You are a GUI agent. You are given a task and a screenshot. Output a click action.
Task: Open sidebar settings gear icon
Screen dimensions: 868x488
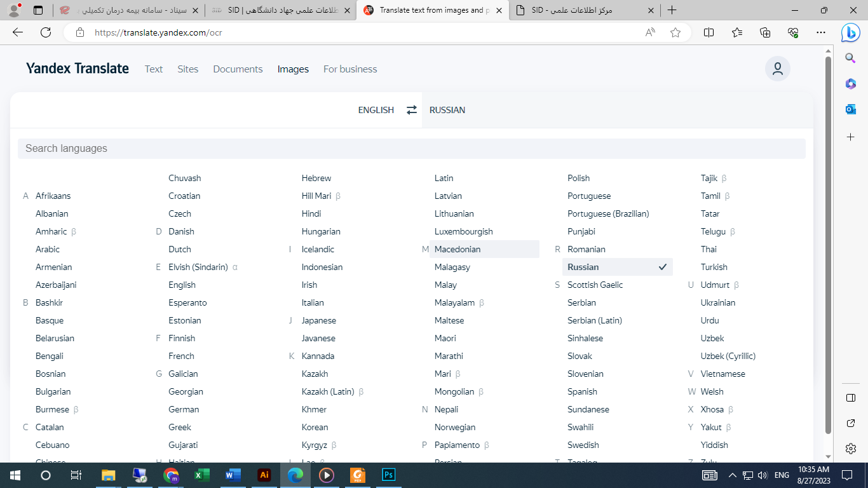(x=851, y=449)
